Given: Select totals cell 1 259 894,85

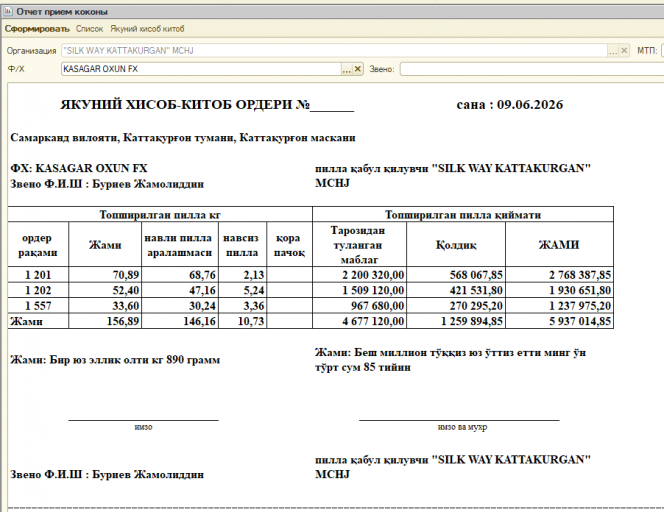Looking at the screenshot, I should [456, 321].
